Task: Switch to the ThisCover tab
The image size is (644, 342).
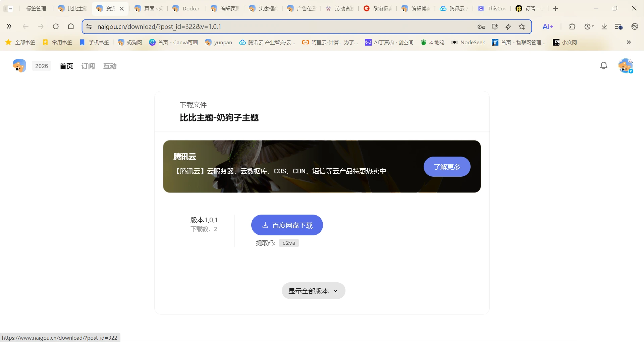Action: click(492, 9)
